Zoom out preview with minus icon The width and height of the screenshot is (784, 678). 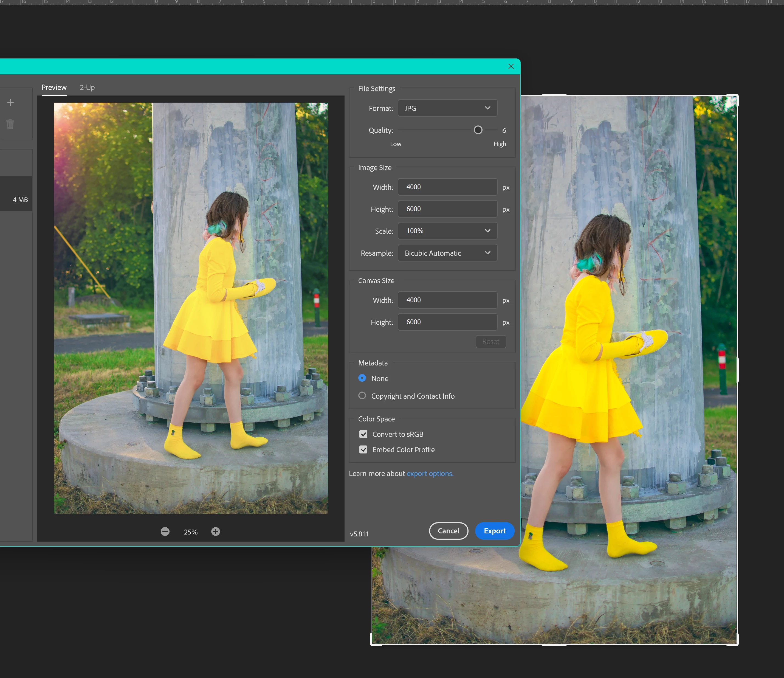coord(165,531)
